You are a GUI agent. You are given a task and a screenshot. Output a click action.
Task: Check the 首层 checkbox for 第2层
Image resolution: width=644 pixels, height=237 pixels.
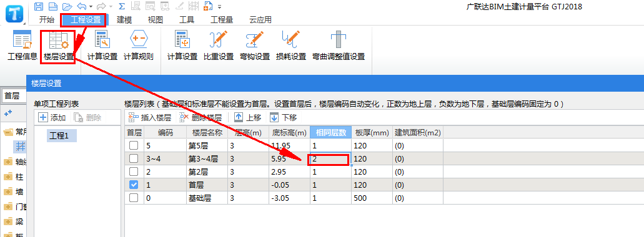pos(134,172)
